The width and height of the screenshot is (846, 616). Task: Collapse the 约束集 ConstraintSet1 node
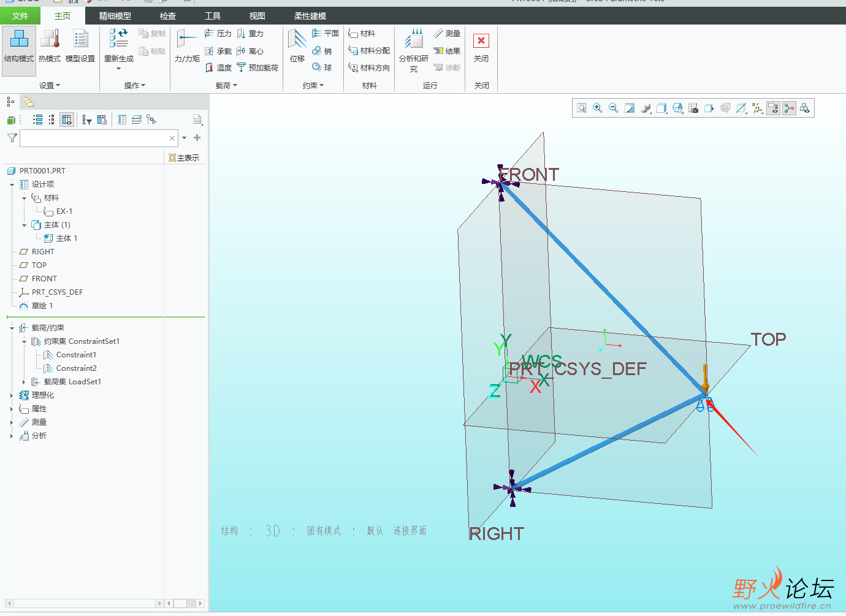[x=24, y=341]
